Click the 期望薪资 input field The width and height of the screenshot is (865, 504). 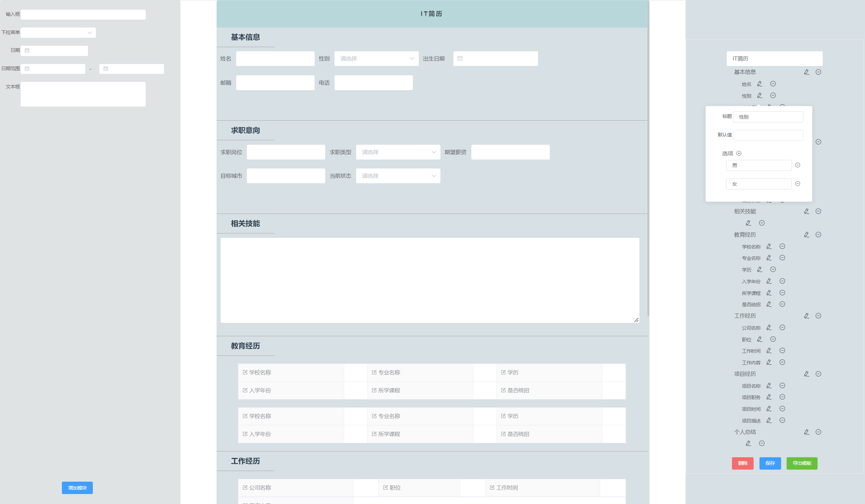[510, 152]
